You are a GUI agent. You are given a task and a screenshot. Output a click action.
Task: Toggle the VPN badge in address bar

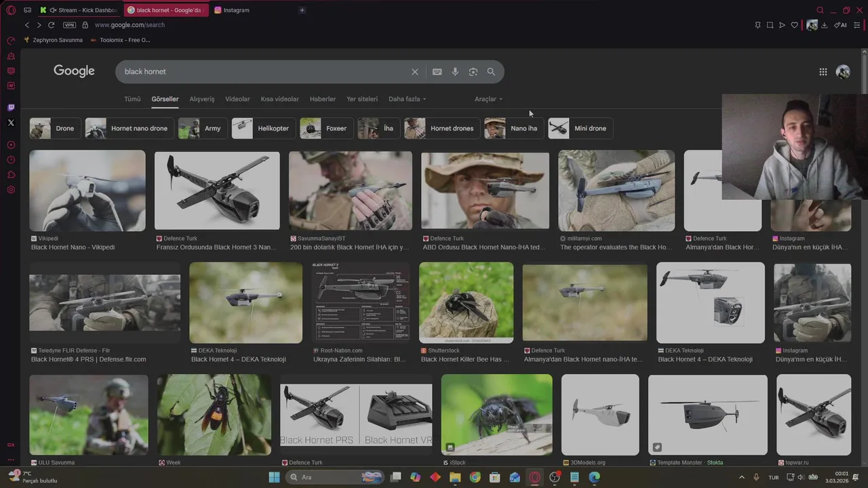coord(69,25)
